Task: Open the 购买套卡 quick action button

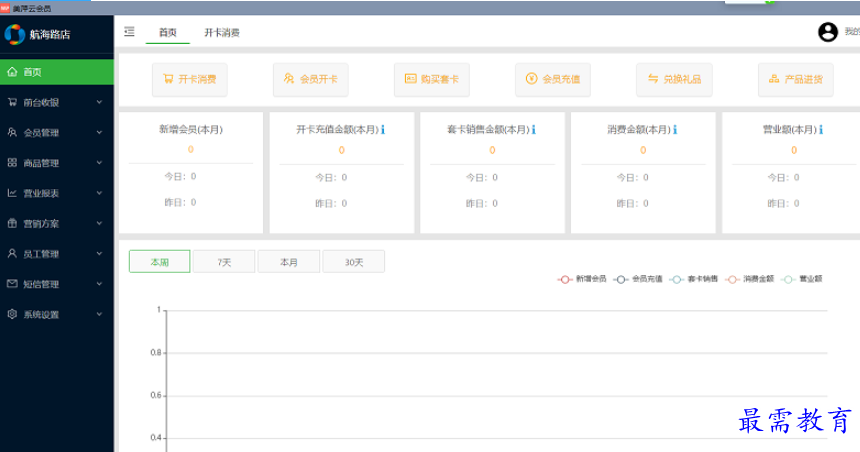Action: click(x=432, y=80)
